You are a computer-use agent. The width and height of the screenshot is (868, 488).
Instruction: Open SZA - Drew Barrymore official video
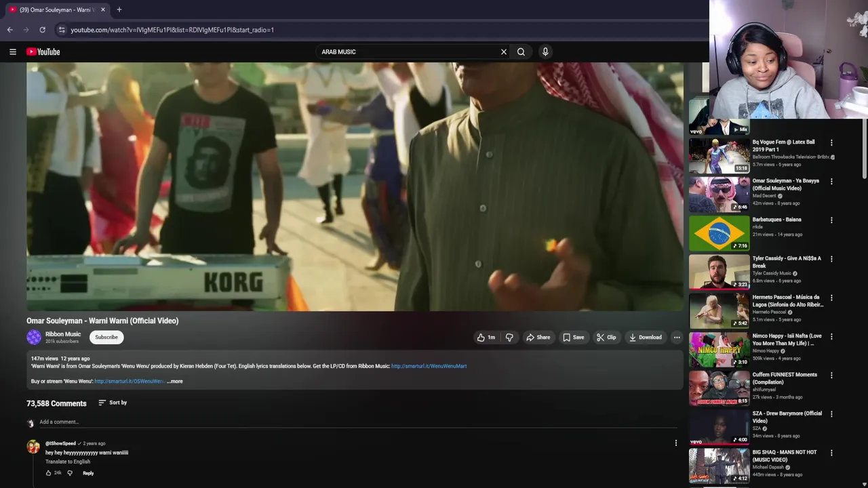787,417
